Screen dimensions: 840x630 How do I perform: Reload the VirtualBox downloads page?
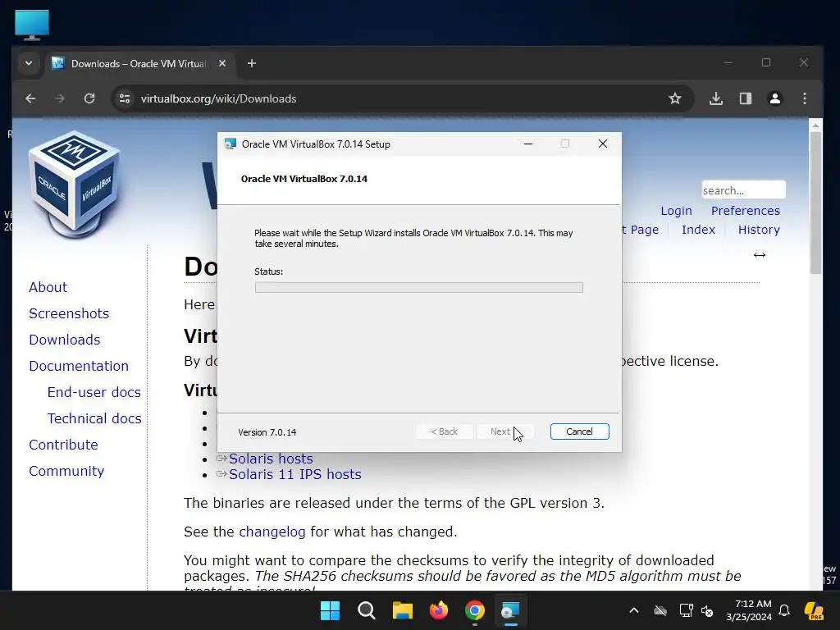(89, 98)
